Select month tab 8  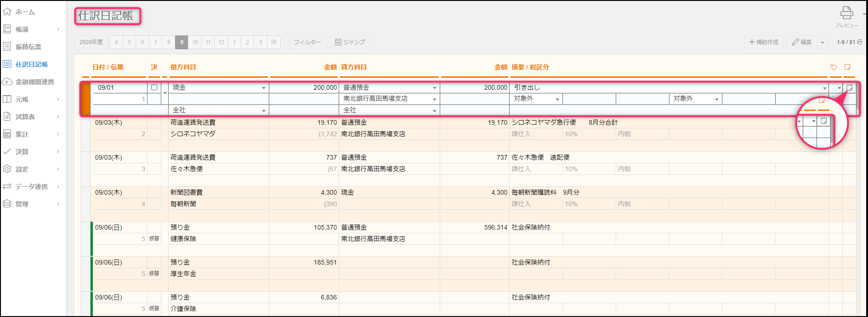click(x=169, y=42)
